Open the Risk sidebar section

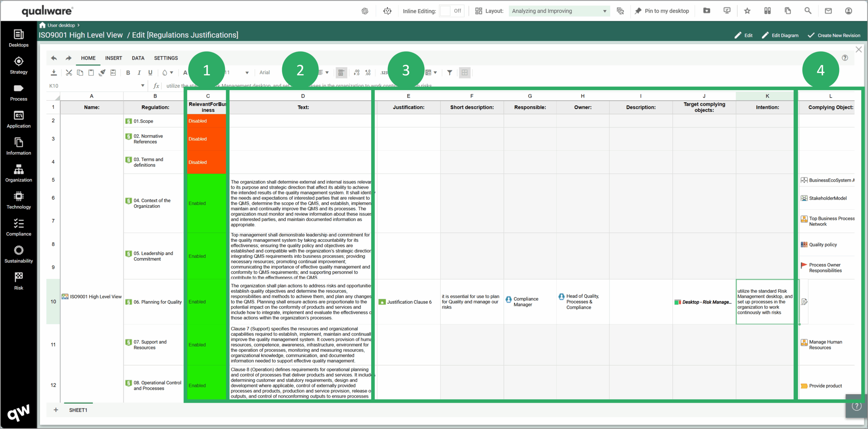[19, 281]
